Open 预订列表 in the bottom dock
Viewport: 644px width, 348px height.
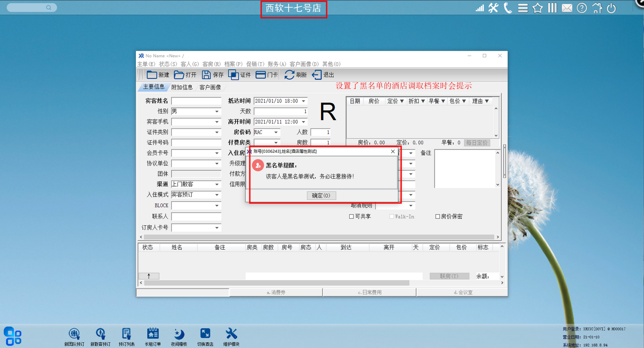(x=126, y=337)
